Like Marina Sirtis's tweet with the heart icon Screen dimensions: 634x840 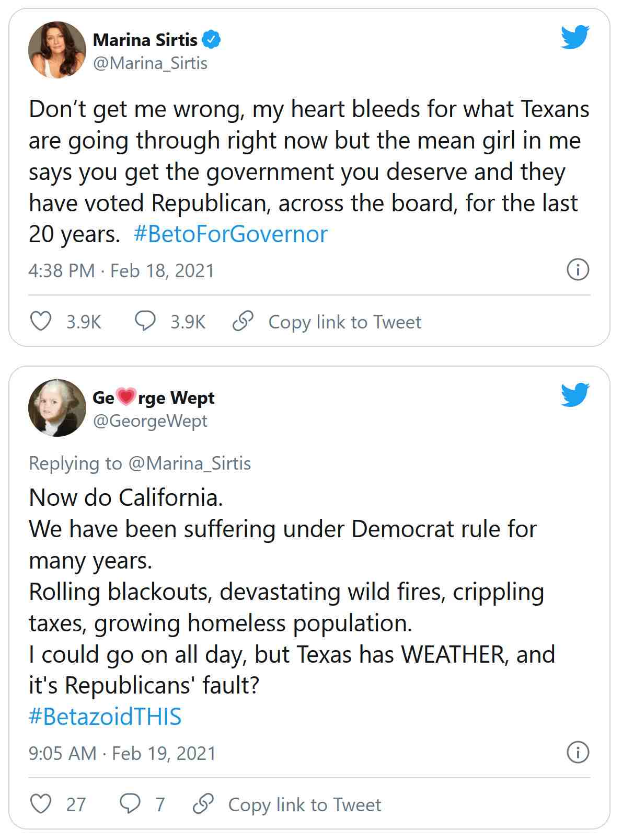click(41, 321)
